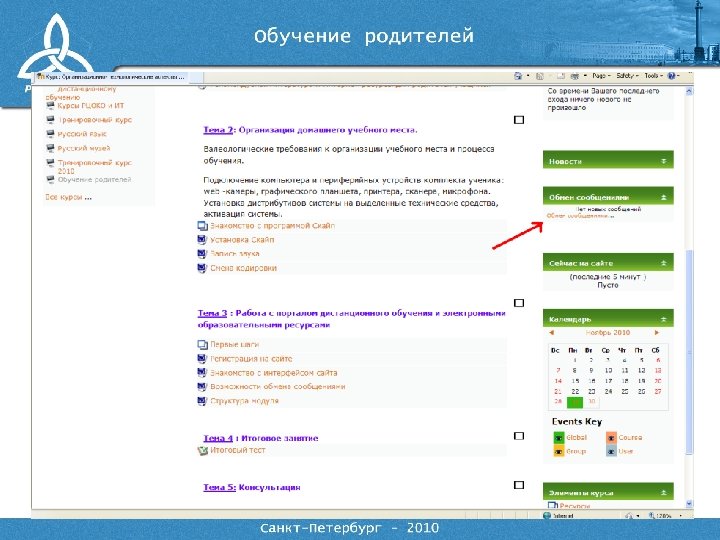Collapse the 'Новости' block
This screenshot has width=720, height=540.
coord(664,161)
